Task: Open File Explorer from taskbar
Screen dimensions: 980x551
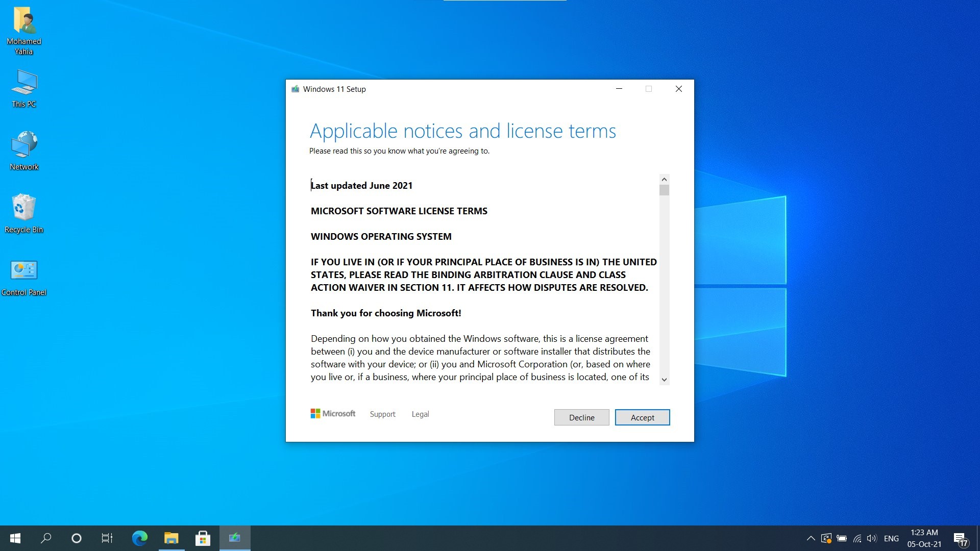Action: [171, 538]
